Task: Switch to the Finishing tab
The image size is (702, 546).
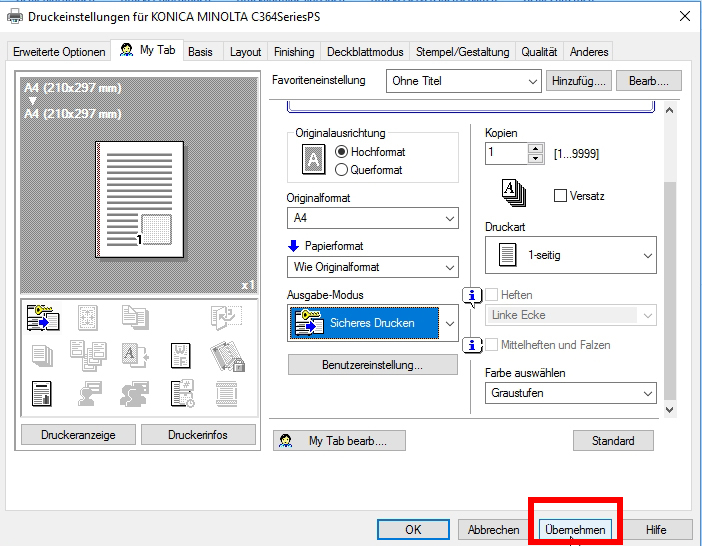Action: coord(294,52)
